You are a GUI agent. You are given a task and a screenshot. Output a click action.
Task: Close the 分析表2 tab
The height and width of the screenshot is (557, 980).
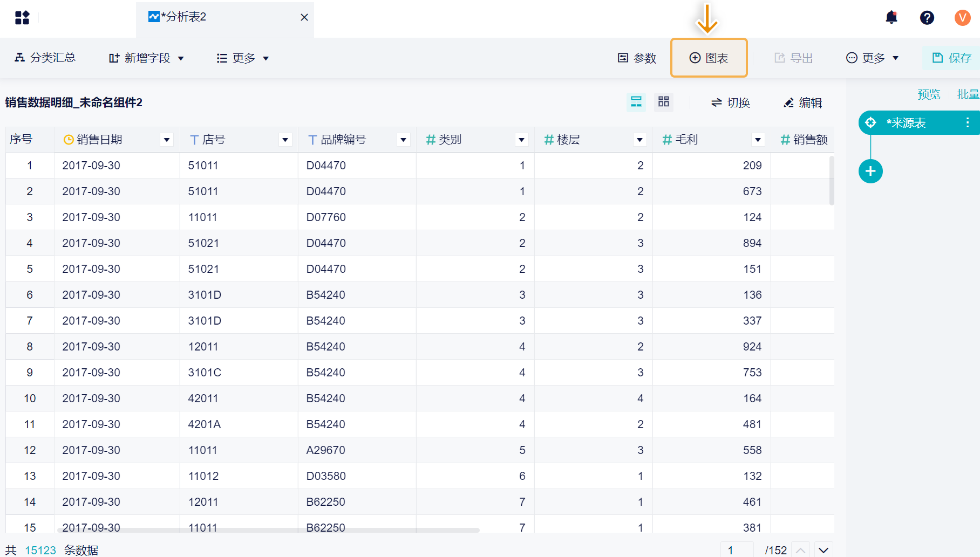coord(304,17)
